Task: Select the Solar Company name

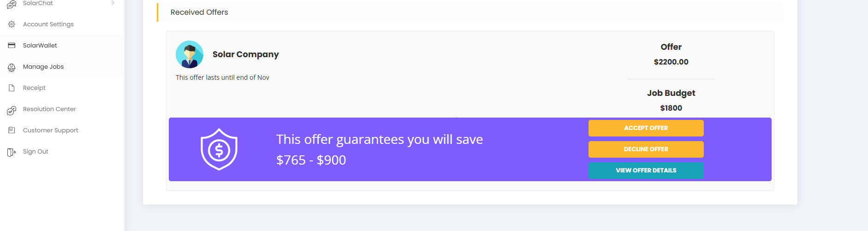Action: point(245,54)
